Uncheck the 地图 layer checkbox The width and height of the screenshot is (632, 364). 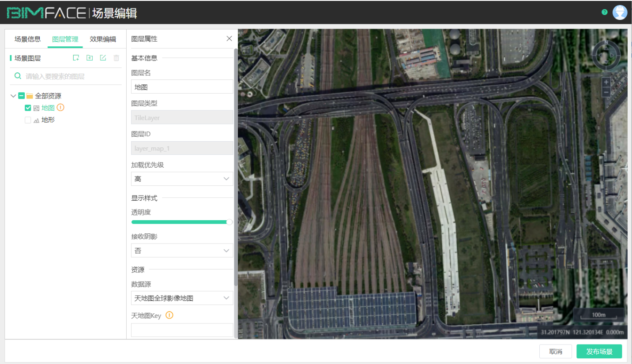click(28, 108)
